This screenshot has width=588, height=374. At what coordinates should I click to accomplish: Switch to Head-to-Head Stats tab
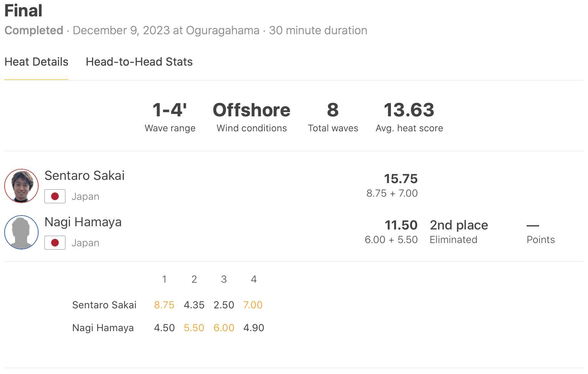(139, 62)
